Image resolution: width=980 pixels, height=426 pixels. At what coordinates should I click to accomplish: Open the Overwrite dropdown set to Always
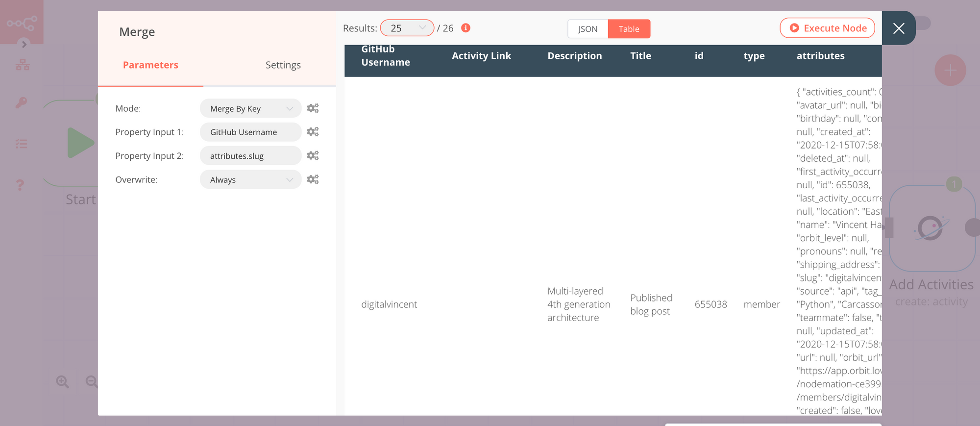coord(250,179)
